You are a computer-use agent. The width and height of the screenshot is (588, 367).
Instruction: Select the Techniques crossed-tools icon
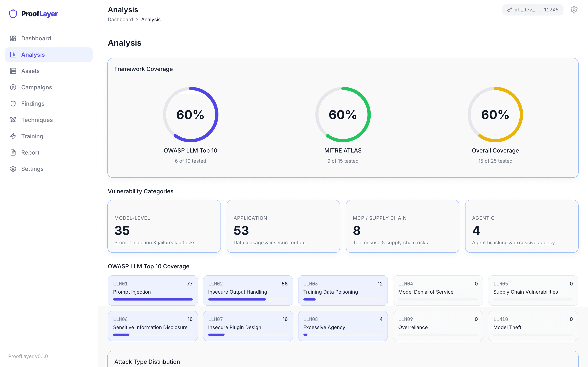[13, 120]
